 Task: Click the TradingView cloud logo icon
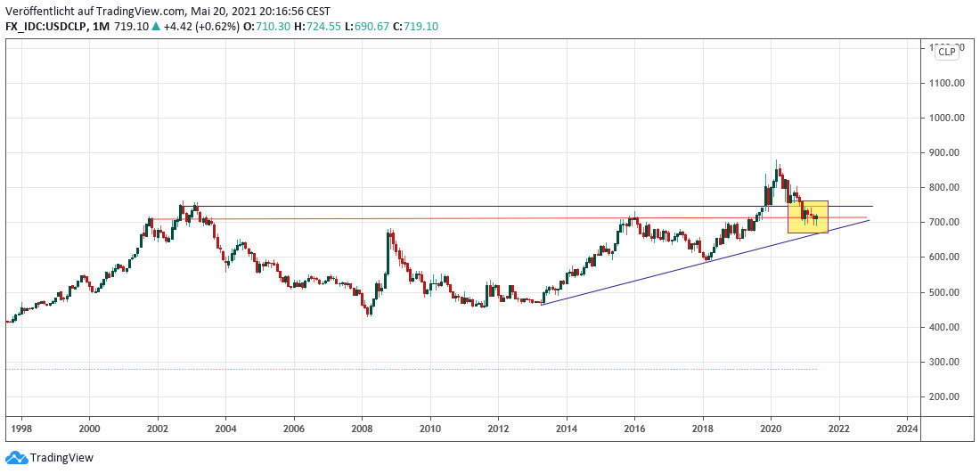point(17,458)
